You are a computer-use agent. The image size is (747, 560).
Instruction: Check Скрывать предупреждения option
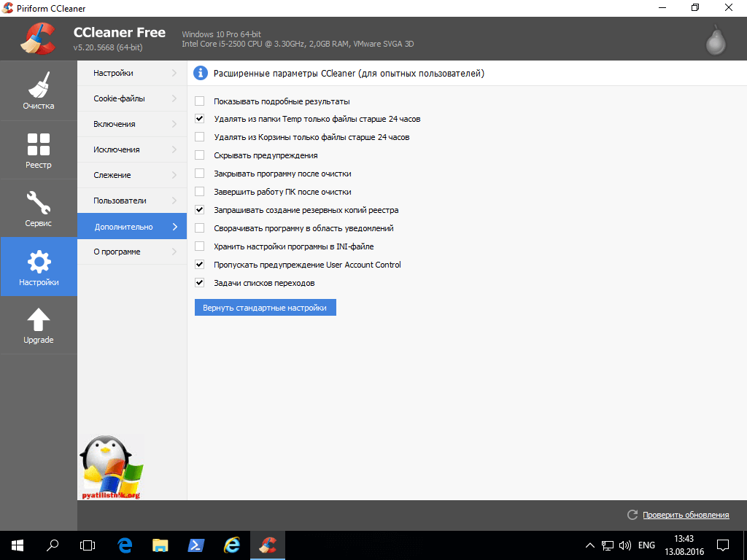(x=200, y=155)
